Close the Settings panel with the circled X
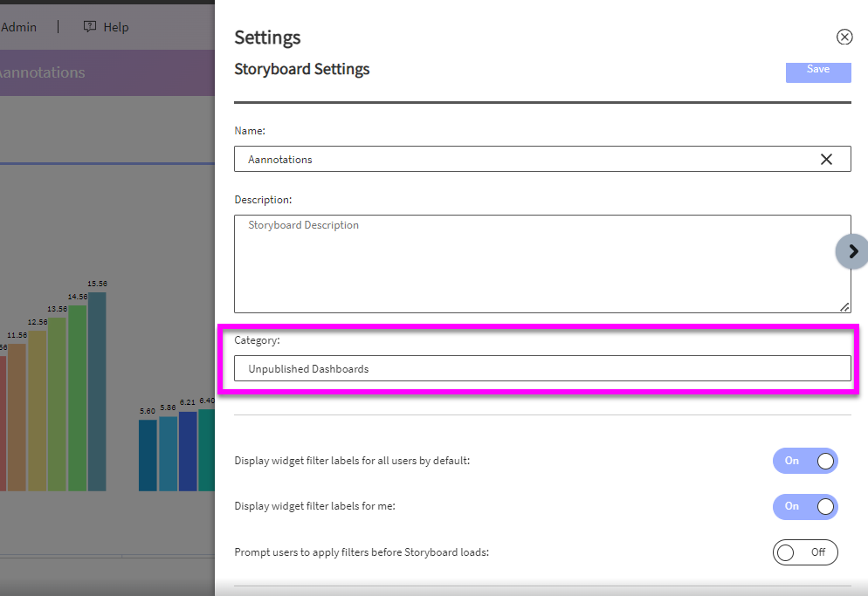The width and height of the screenshot is (868, 596). tap(844, 37)
